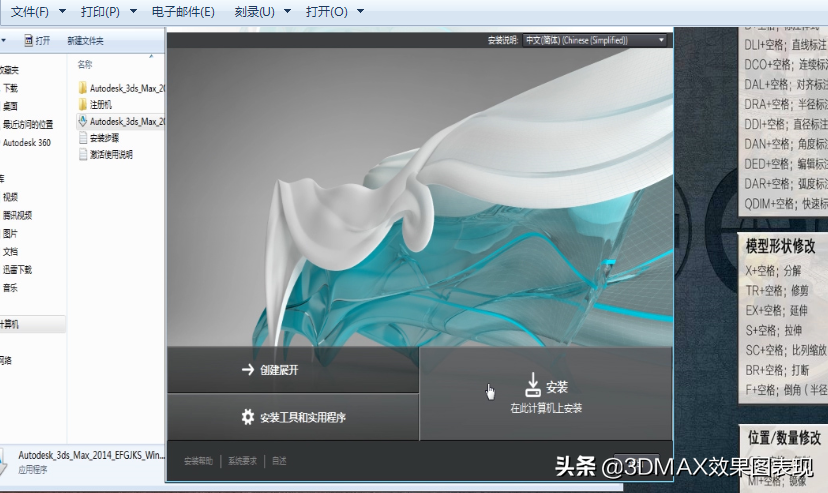This screenshot has width=828, height=493.
Task: Open the 自述 link
Action: [x=279, y=461]
